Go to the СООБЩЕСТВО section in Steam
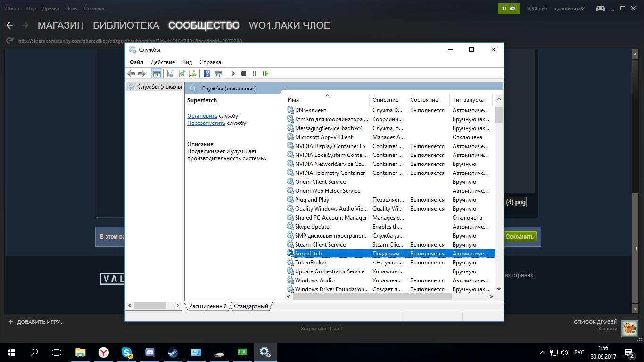The image size is (644, 362). click(x=204, y=25)
